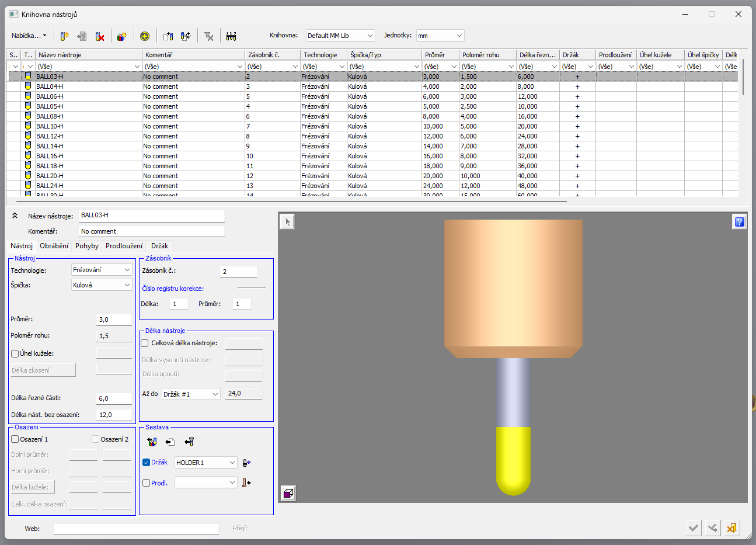The width and height of the screenshot is (756, 545).
Task: Toggle the Osazení 1 checkbox
Action: coord(15,439)
